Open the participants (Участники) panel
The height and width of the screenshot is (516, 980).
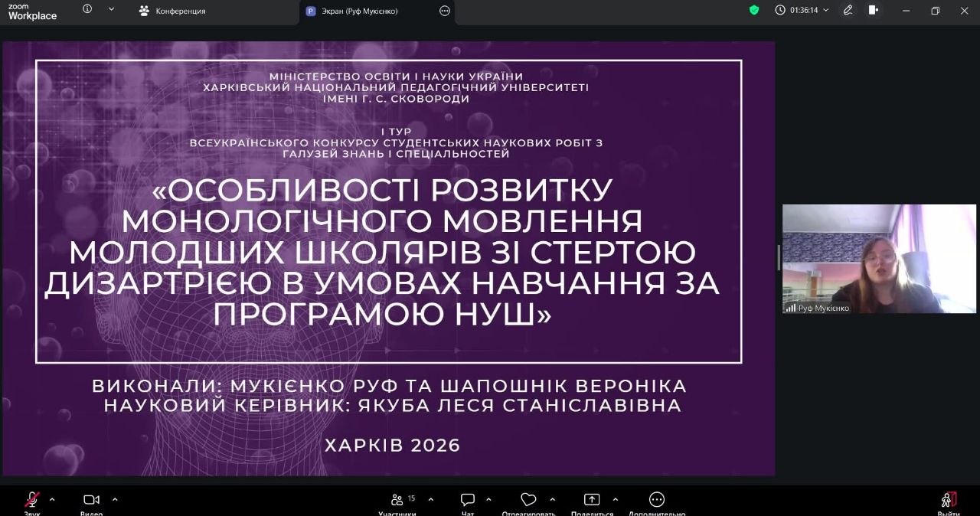397,501
